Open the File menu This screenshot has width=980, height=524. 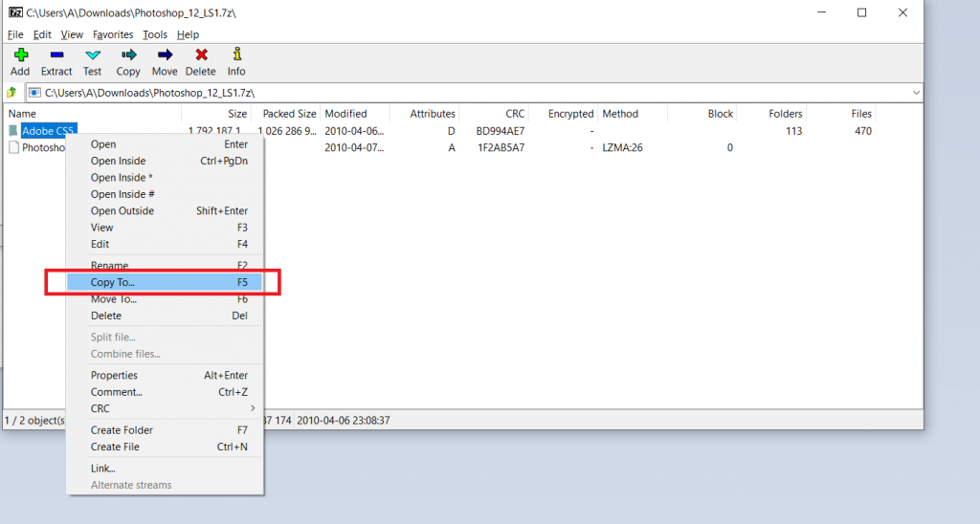[15, 34]
